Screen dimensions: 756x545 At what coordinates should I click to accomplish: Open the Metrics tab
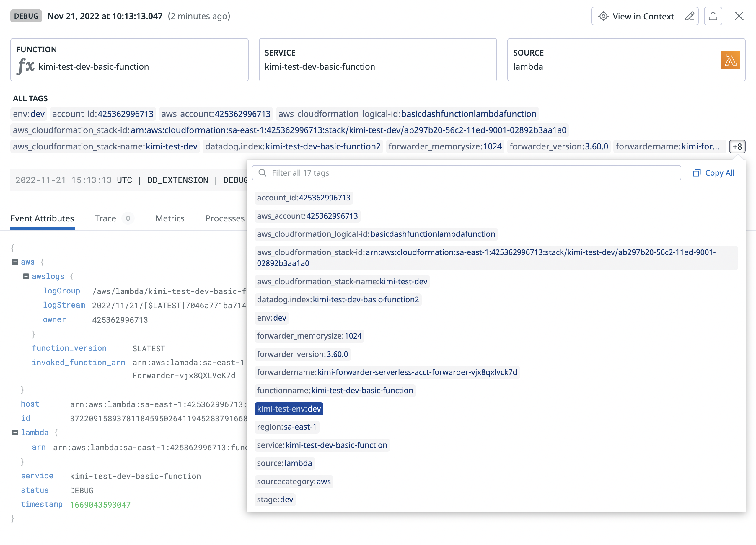pos(170,218)
